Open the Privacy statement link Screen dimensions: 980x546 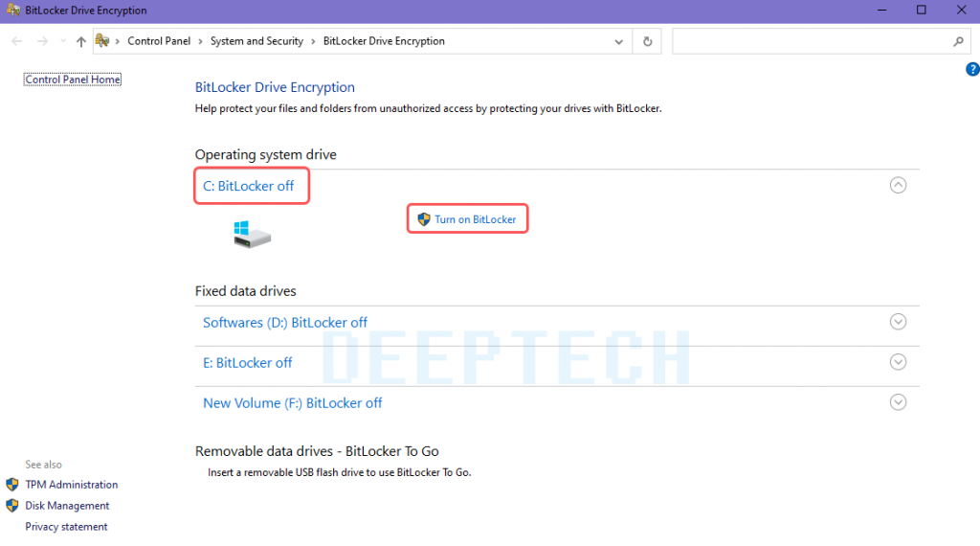[66, 527]
